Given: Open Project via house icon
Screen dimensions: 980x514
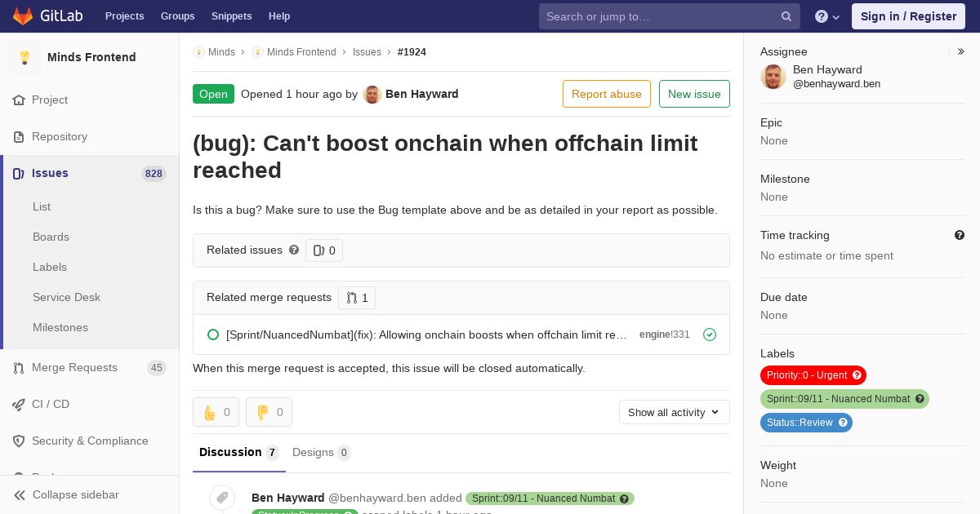Looking at the screenshot, I should pos(19,100).
